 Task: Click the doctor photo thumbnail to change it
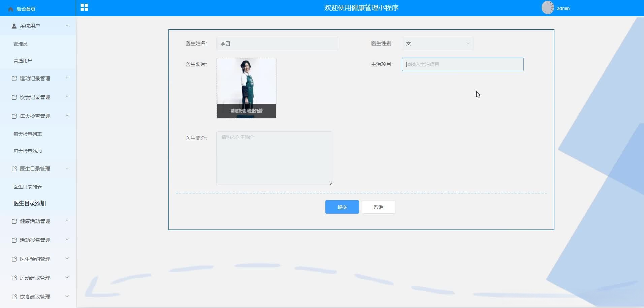coord(246,88)
